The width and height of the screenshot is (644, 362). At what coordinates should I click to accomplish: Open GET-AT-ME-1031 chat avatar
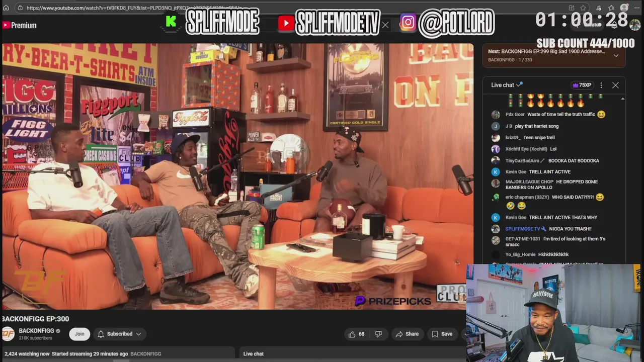(496, 240)
